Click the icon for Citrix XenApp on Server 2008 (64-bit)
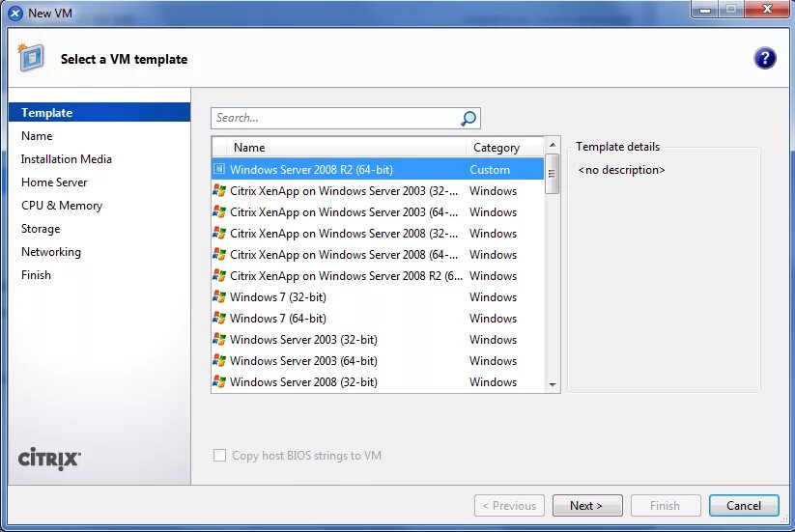 tap(219, 254)
